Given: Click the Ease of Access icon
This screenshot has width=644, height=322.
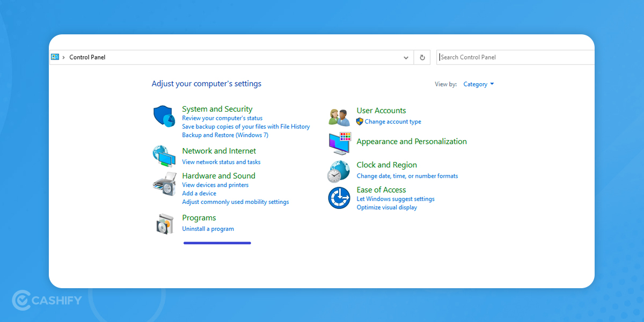Looking at the screenshot, I should pyautogui.click(x=339, y=197).
